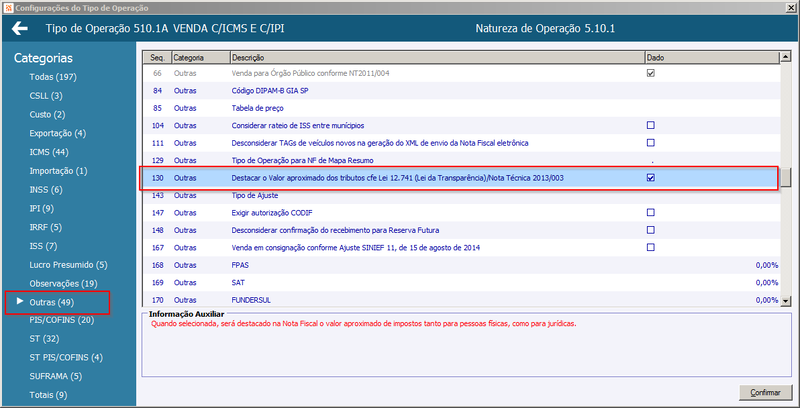Sort by Descrição column header
The height and width of the screenshot is (408, 800).
point(437,58)
